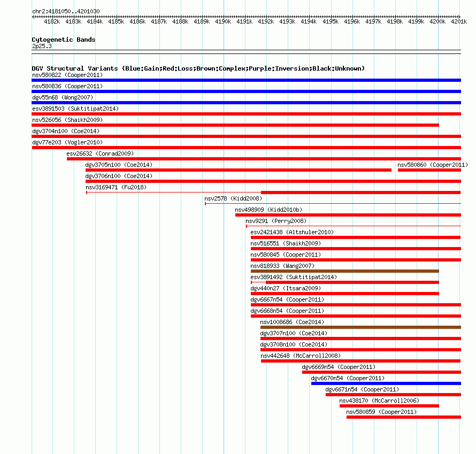Select the dgv55n68 (Wong2007) label

click(x=63, y=97)
